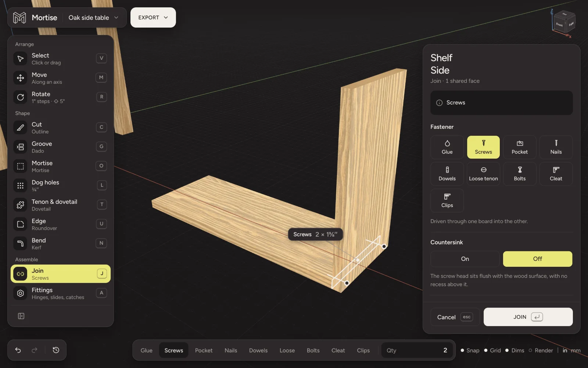Collapse the tool sidebar panel

coord(21,316)
